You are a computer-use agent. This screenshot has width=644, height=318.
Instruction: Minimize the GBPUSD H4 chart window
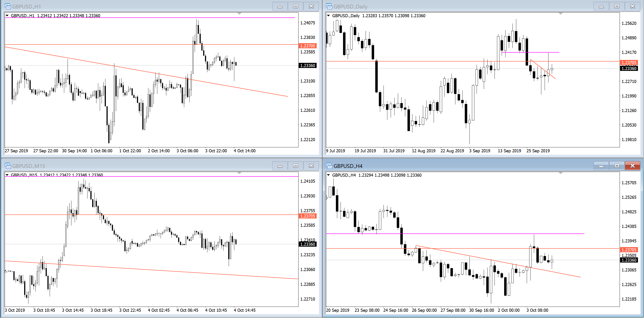tap(601, 166)
